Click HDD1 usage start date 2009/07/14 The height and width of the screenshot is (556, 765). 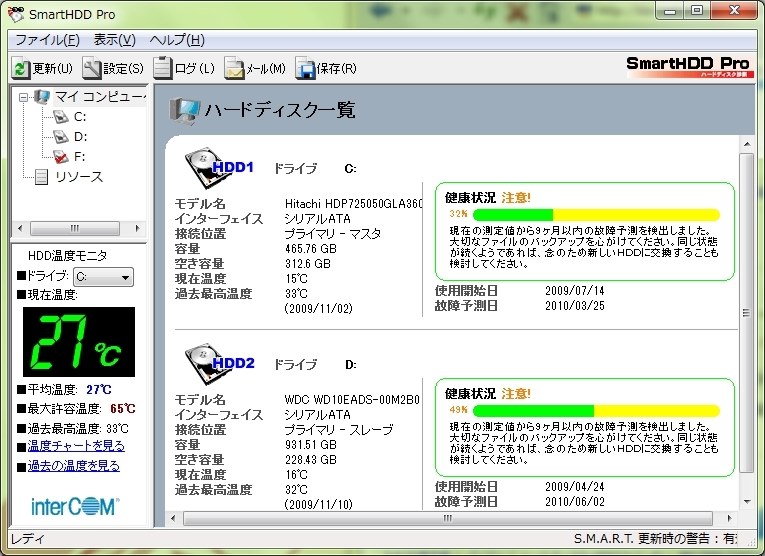575,291
